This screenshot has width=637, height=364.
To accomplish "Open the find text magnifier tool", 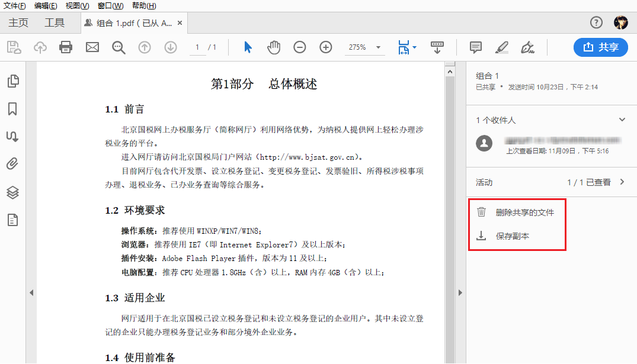I will pyautogui.click(x=119, y=47).
